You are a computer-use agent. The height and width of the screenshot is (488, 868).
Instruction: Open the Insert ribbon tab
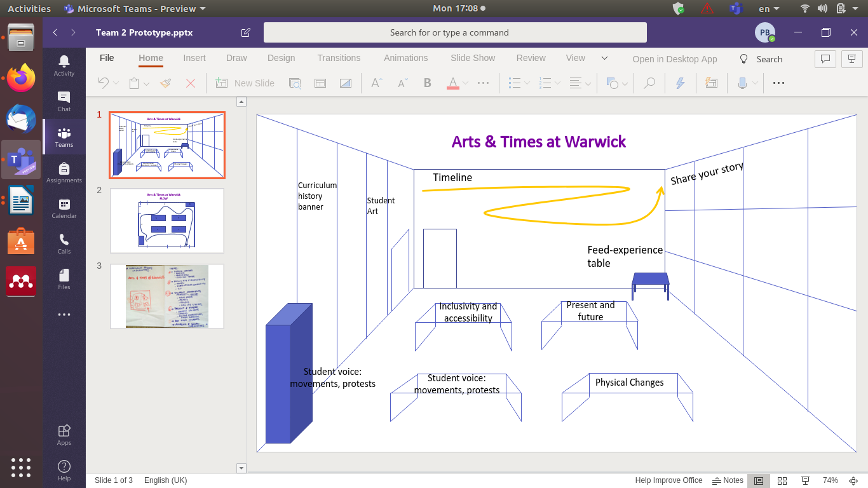tap(194, 58)
